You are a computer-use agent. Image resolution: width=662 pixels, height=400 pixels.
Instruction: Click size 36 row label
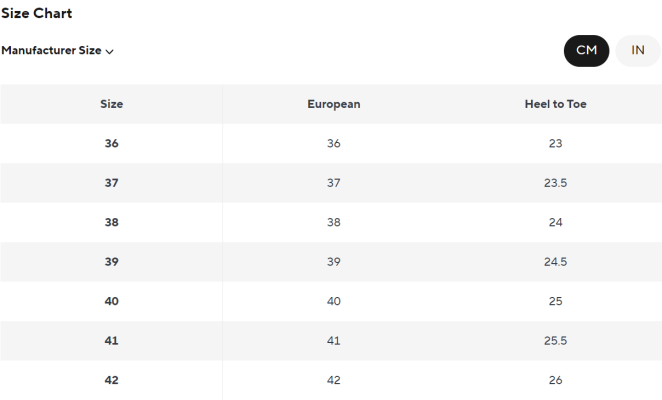pos(111,144)
